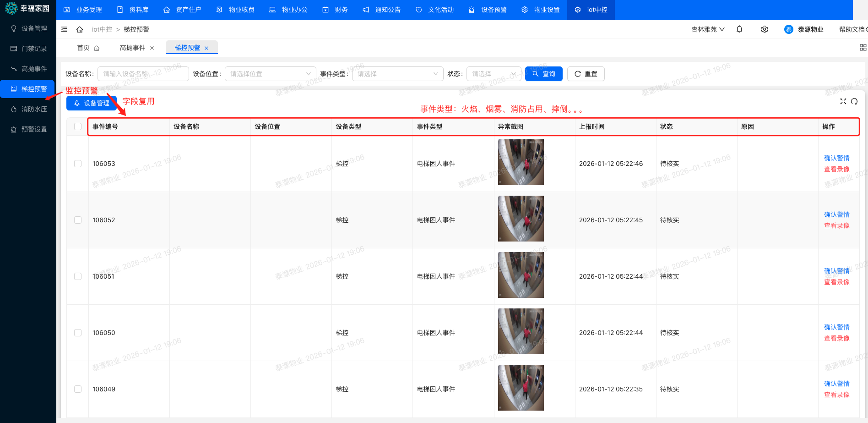Select the checkbox for event 106050
868x423 pixels.
coord(78,333)
